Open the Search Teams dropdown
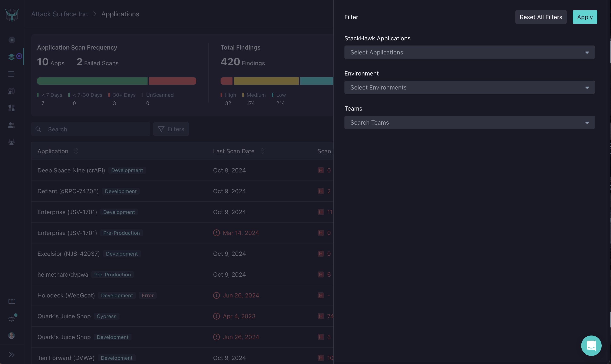Viewport: 611px width, 364px height. [x=469, y=122]
